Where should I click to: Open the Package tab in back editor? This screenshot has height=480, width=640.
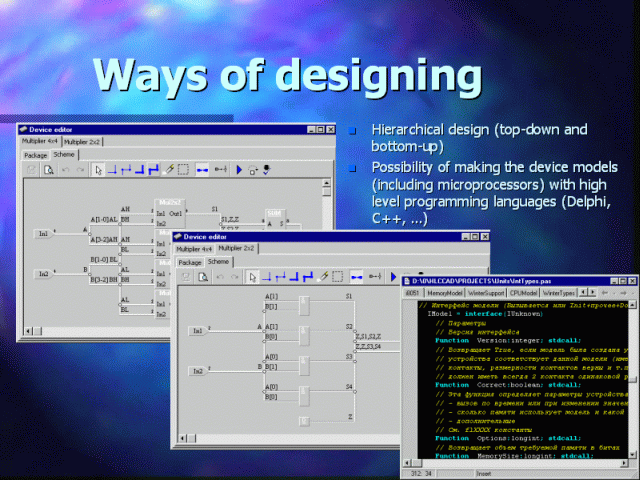click(36, 155)
